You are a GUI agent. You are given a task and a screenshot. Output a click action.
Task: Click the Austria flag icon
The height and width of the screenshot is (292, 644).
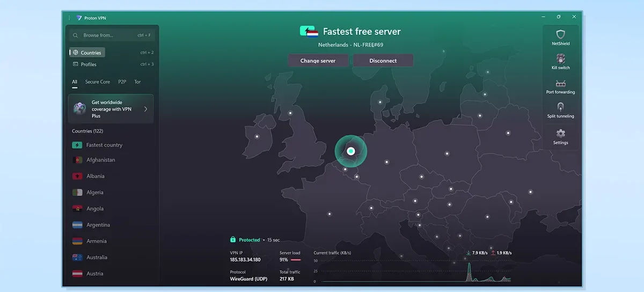point(77,274)
